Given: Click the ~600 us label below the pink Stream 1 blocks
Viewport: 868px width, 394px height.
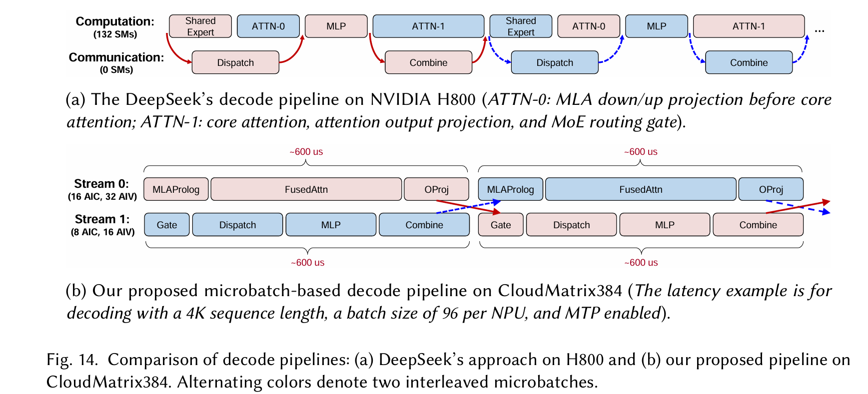Looking at the screenshot, I should 641,263.
